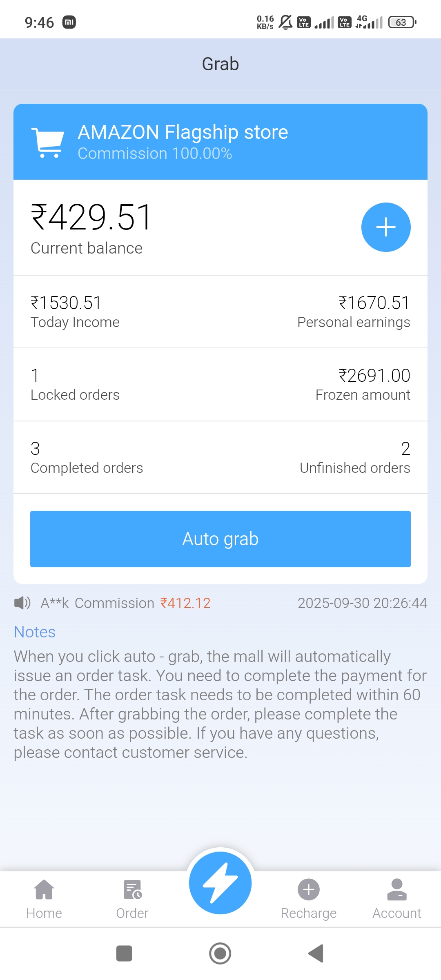Tap the shopping cart icon
Image resolution: width=441 pixels, height=980 pixels.
(x=48, y=142)
